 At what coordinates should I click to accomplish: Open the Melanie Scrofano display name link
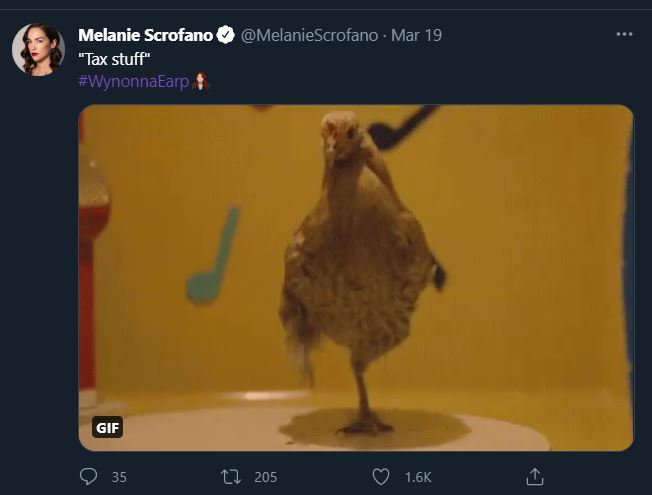coord(145,36)
